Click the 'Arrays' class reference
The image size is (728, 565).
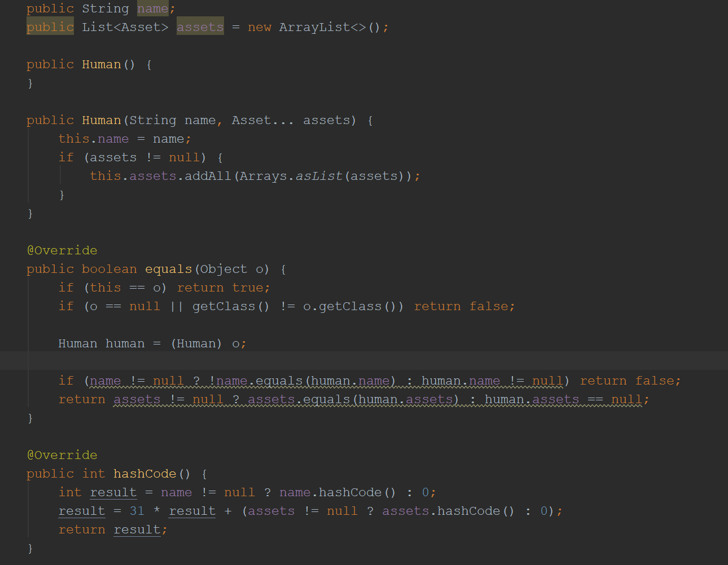click(263, 176)
